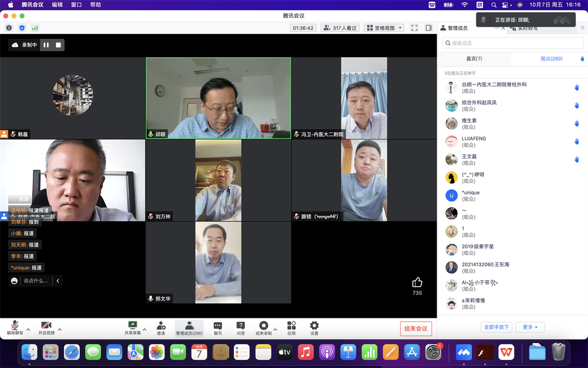Viewport: 588px width, 368px height.
Task: Switch to the guests (嘉宾) tab
Action: click(474, 58)
